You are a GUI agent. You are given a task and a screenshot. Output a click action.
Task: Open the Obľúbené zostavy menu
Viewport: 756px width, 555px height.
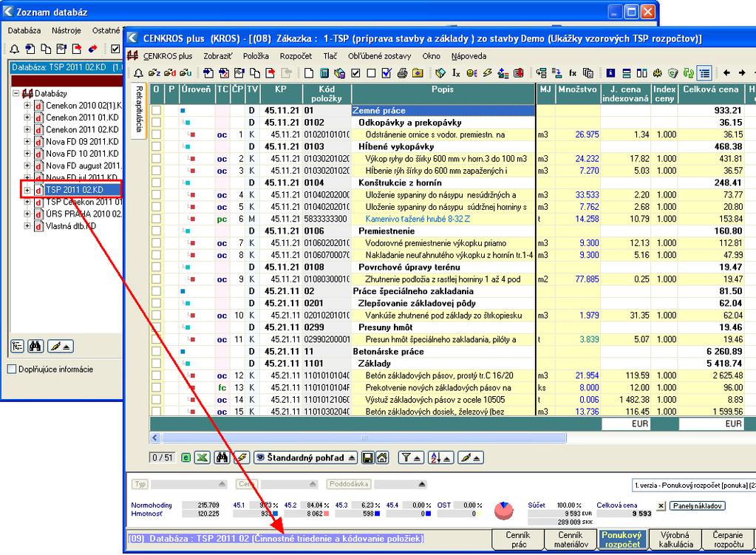click(379, 56)
